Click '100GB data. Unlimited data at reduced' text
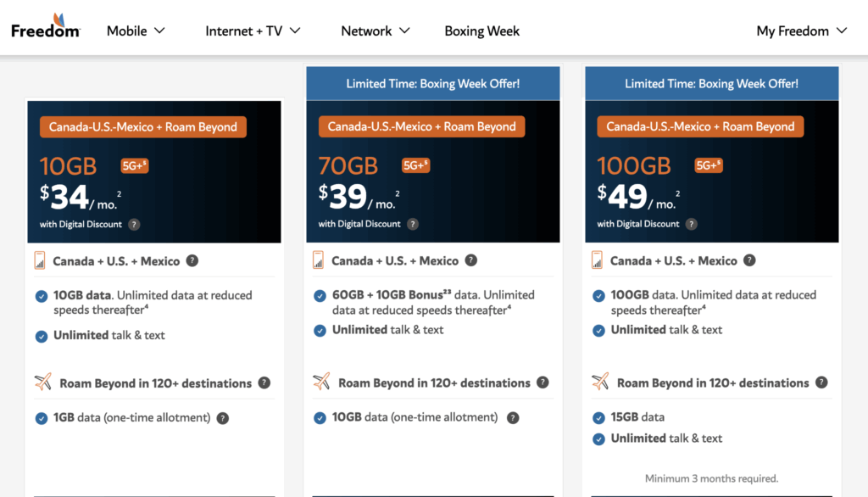The height and width of the screenshot is (497, 868). [714, 295]
